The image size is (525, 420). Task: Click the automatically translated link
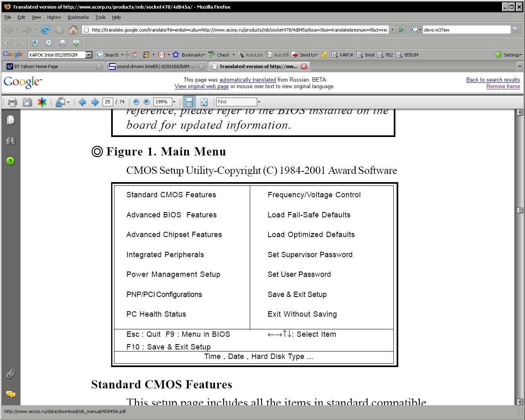[x=248, y=80]
